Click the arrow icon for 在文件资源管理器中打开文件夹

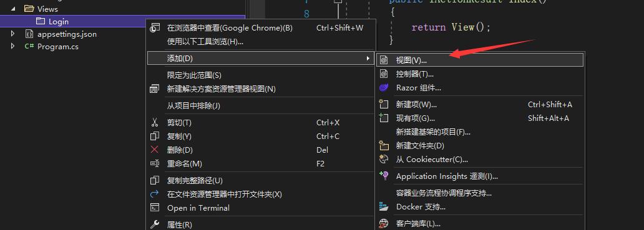[x=154, y=194]
